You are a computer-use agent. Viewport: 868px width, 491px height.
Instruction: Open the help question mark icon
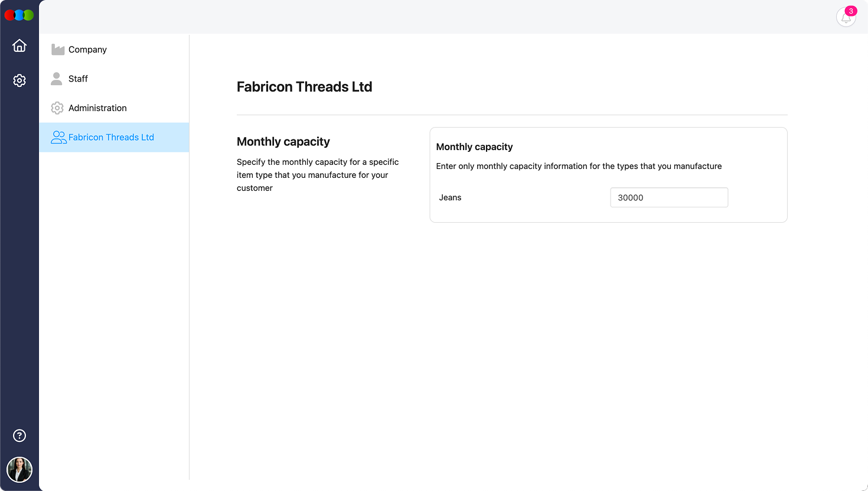[19, 435]
